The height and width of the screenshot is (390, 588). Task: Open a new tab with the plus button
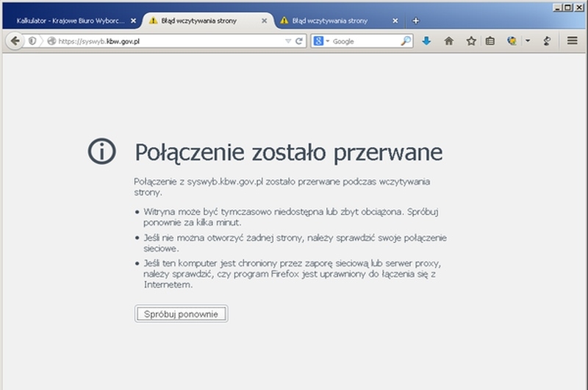click(415, 21)
